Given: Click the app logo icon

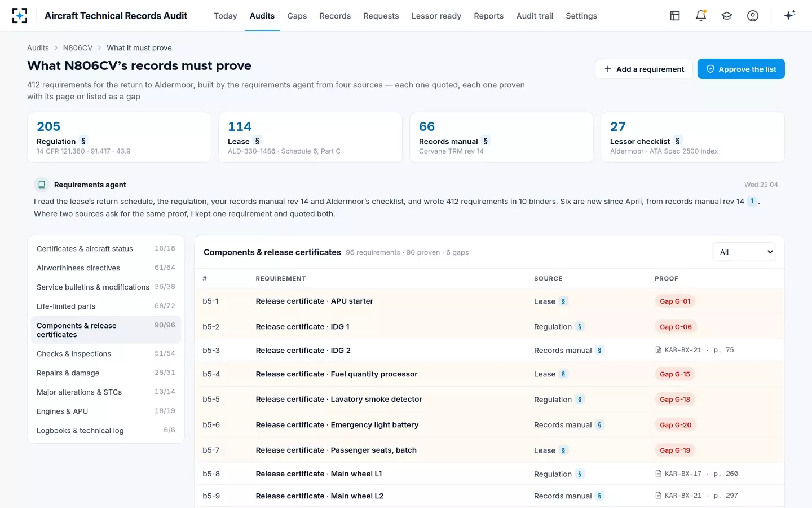Looking at the screenshot, I should tap(20, 16).
